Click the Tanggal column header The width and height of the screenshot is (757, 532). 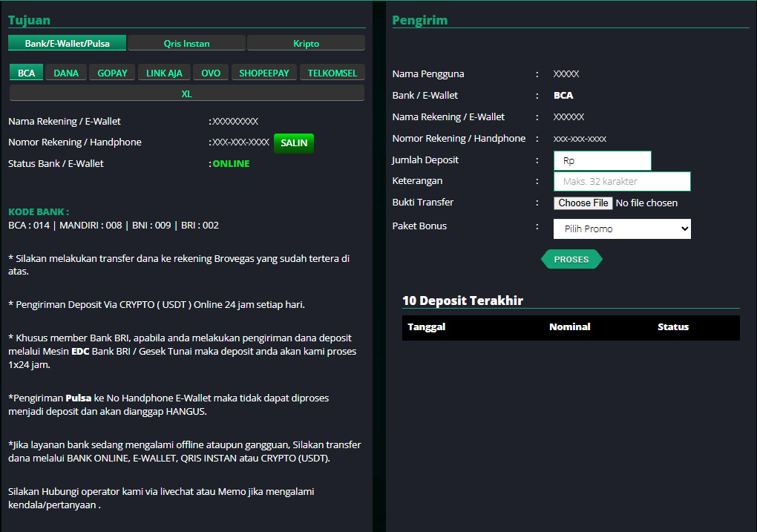tap(426, 326)
